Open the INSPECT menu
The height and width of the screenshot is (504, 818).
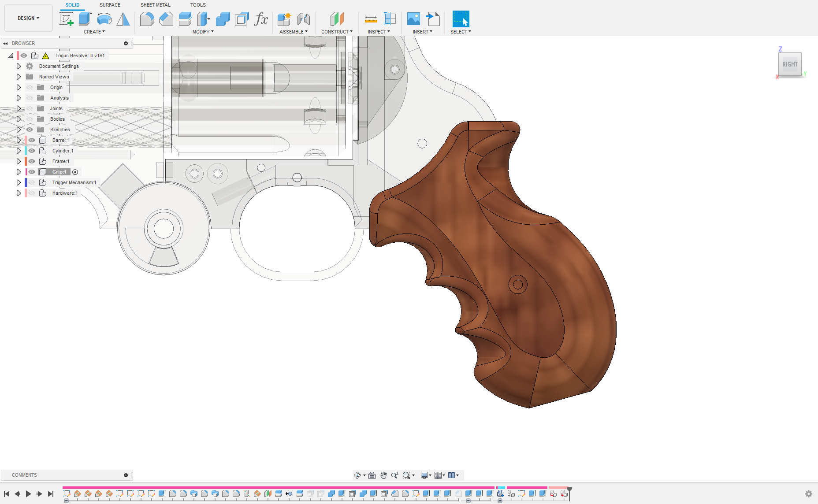379,32
